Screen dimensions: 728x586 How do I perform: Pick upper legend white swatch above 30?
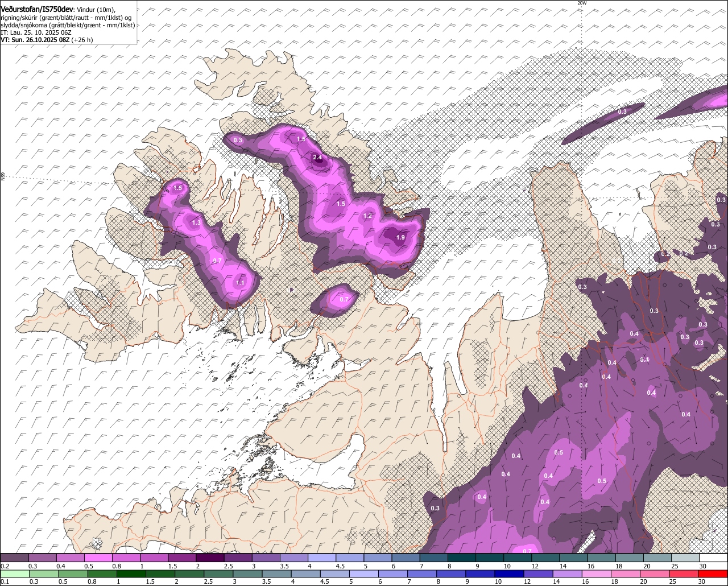coord(713,558)
